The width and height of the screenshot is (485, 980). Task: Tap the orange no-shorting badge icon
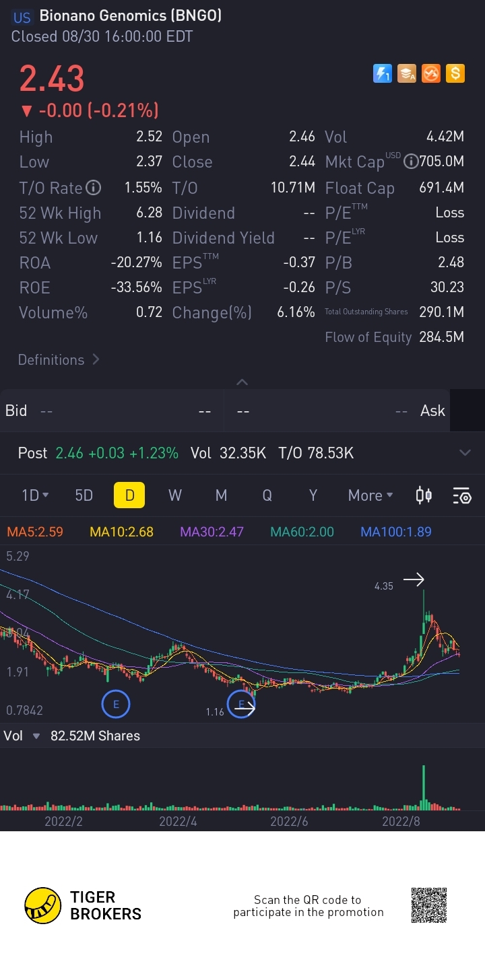point(431,73)
